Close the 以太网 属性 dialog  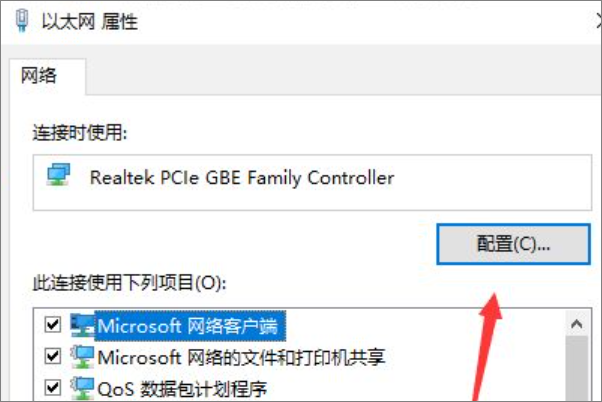[x=598, y=21]
